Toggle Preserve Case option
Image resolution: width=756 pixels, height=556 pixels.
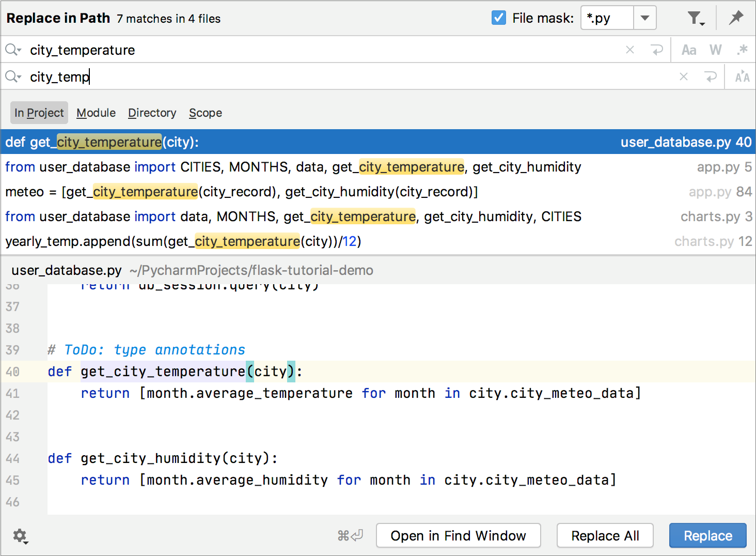click(x=742, y=77)
